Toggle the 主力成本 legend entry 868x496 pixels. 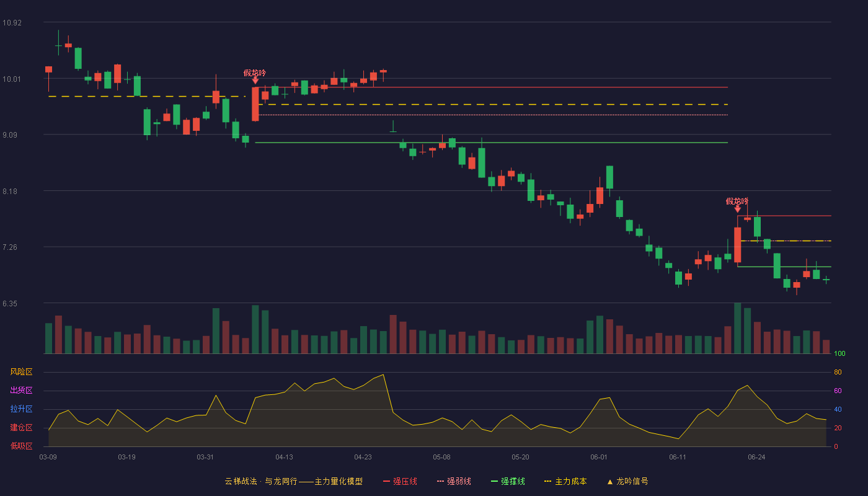(565, 481)
